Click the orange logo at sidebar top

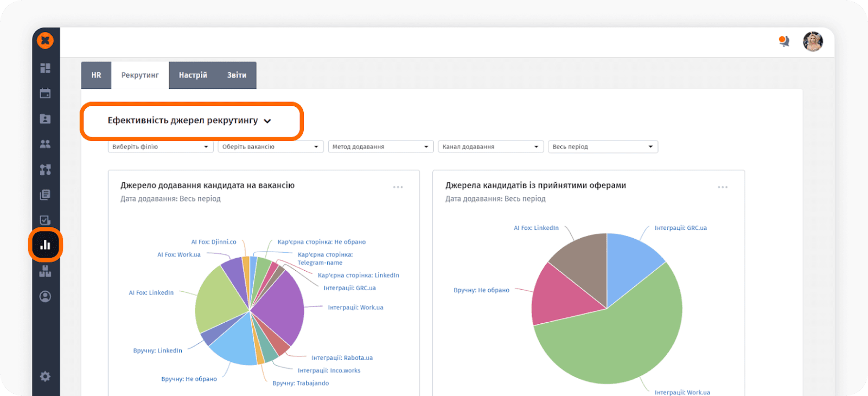[46, 41]
